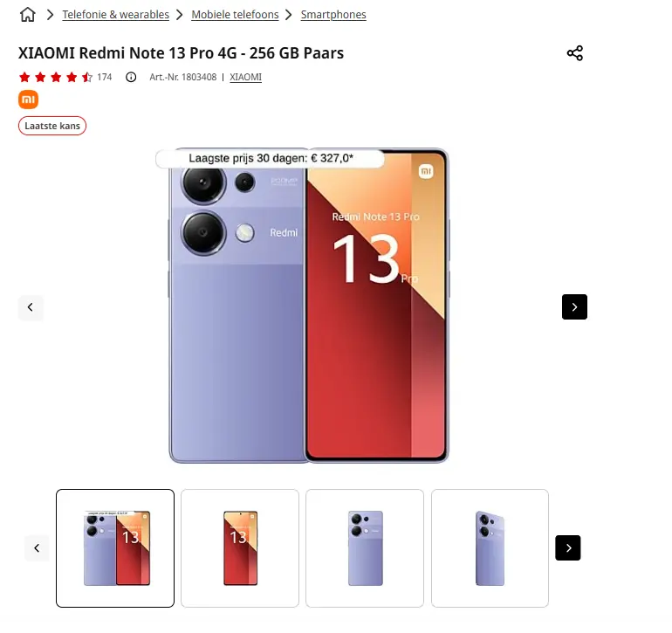Move the thumbnail strip to the left
The image size is (672, 633).
(37, 547)
